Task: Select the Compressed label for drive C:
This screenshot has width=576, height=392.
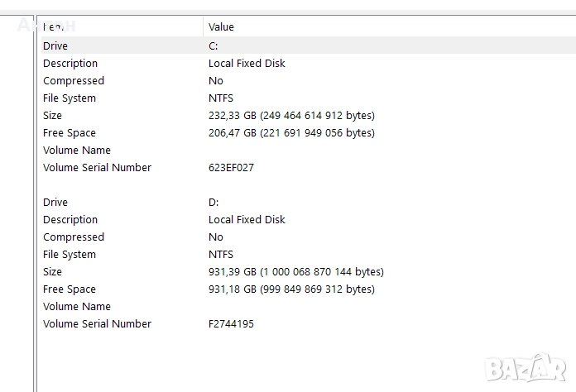Action: point(74,81)
